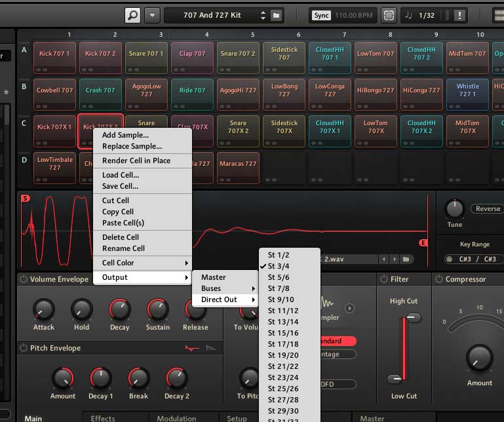
Task: Toggle the Reverse button
Action: click(x=487, y=208)
